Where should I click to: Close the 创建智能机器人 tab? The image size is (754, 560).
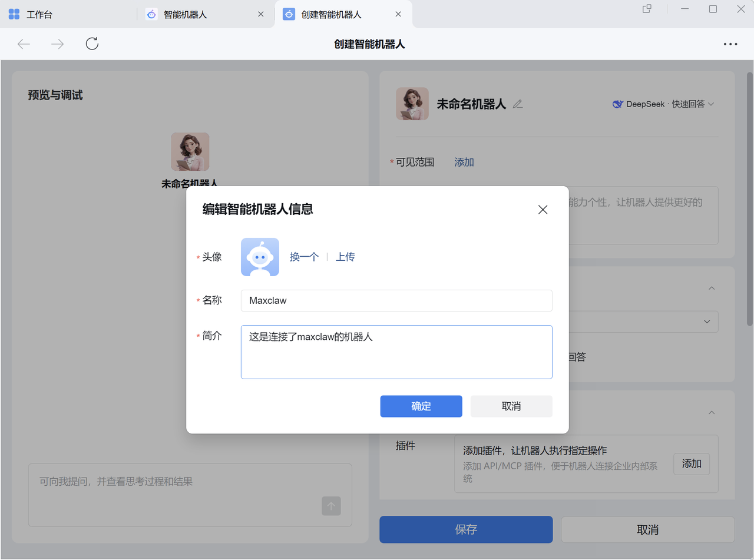(x=398, y=14)
